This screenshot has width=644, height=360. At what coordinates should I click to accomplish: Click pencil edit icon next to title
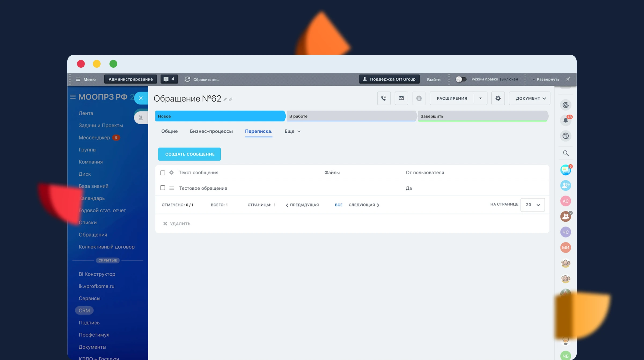click(225, 99)
